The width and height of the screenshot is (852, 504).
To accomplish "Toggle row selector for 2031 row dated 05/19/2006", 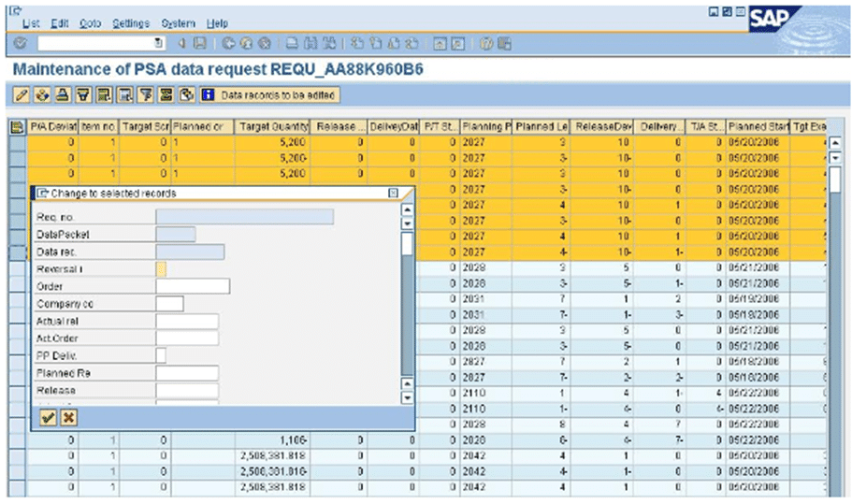I will coord(18,299).
